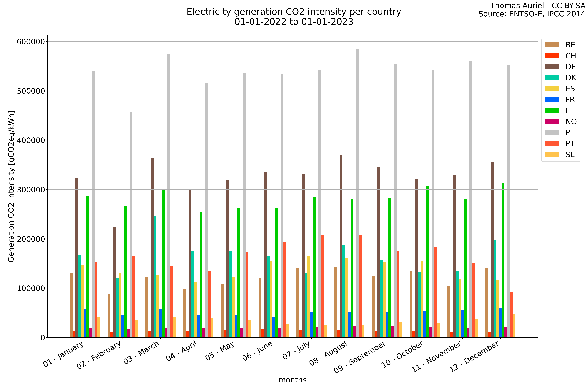Click the FR legend label

[570, 99]
